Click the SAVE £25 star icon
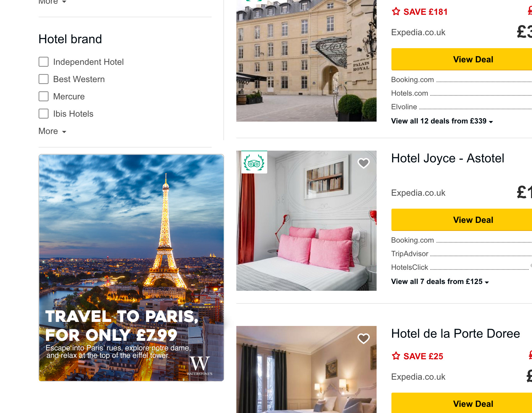532x413 pixels. (x=396, y=356)
